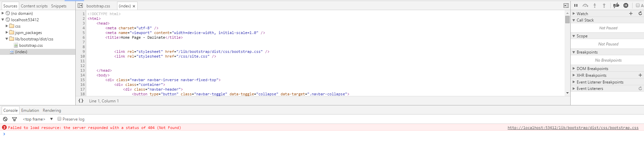The height and width of the screenshot is (162, 644).
Task: Deactivate breakpoints icon
Action: pos(616,5)
